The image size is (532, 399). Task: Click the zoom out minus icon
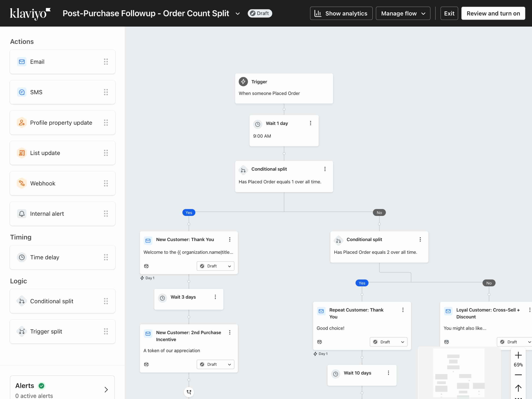click(518, 375)
